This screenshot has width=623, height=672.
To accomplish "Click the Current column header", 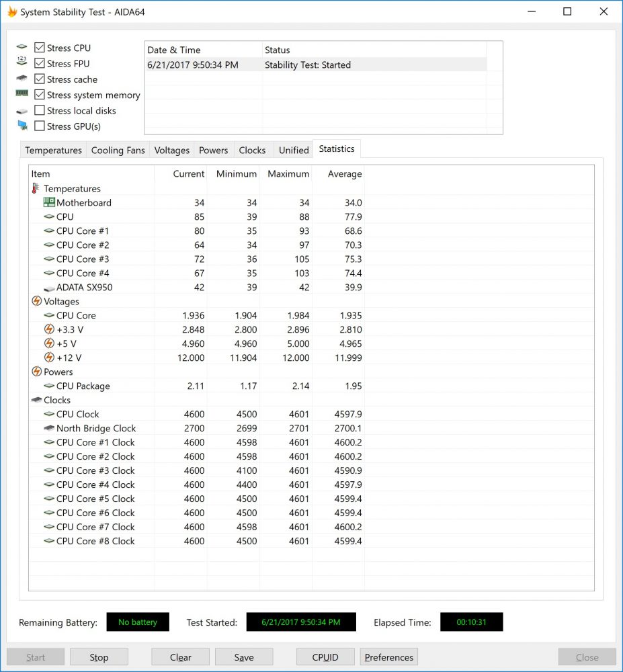I will (180, 173).
